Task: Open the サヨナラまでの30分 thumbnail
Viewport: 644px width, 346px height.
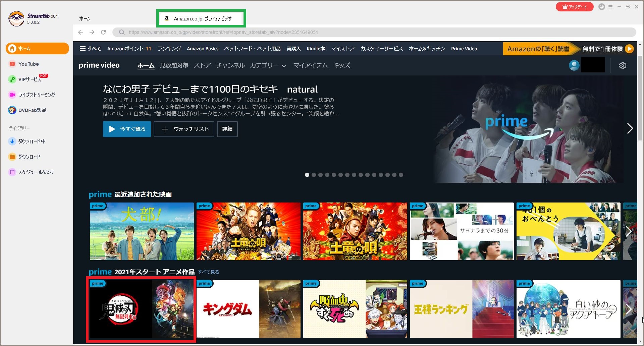Action: [462, 231]
